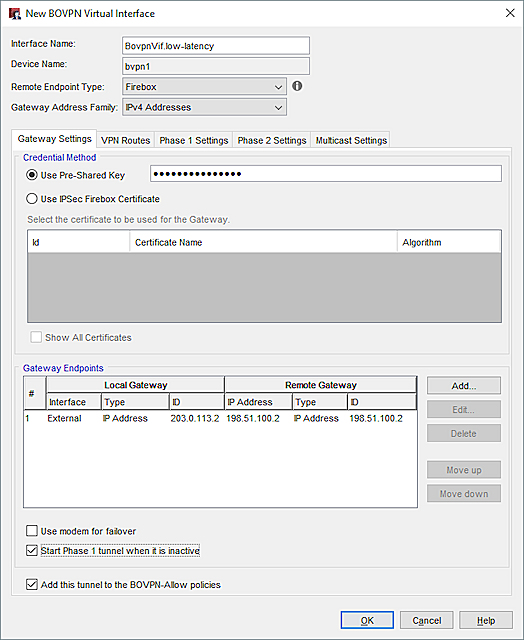Screen dimensions: 524x640
Task: Click the # column header in Gateway Endpoints
Action: pos(35,393)
